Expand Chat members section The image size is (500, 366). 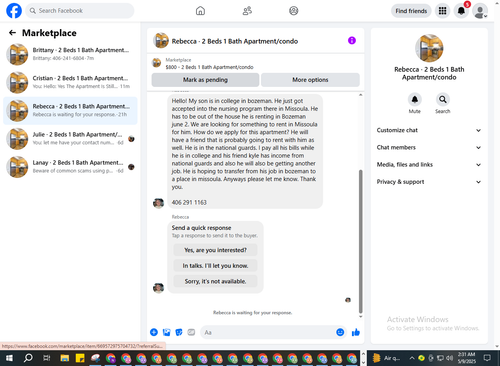coord(429,147)
